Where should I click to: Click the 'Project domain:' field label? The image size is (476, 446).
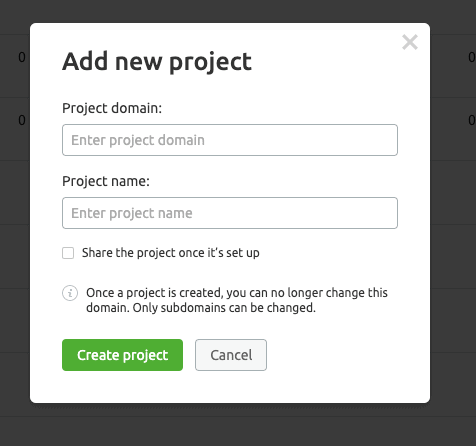[x=112, y=108]
